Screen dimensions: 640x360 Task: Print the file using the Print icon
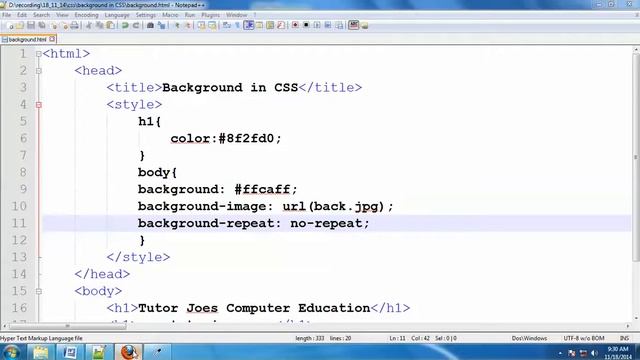74,25
